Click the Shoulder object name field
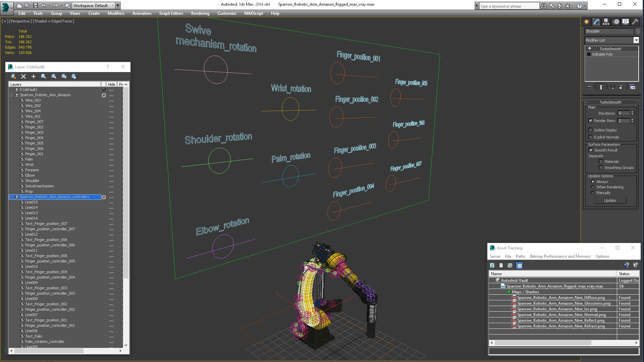 (609, 31)
